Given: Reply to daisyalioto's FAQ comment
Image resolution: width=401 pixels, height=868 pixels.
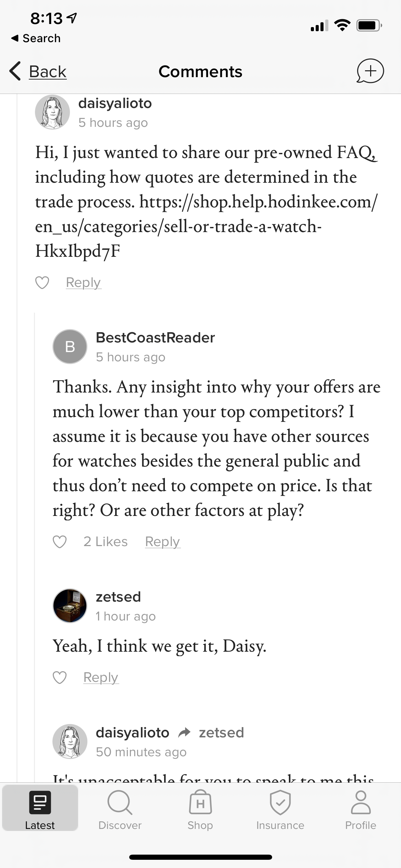Looking at the screenshot, I should [83, 283].
